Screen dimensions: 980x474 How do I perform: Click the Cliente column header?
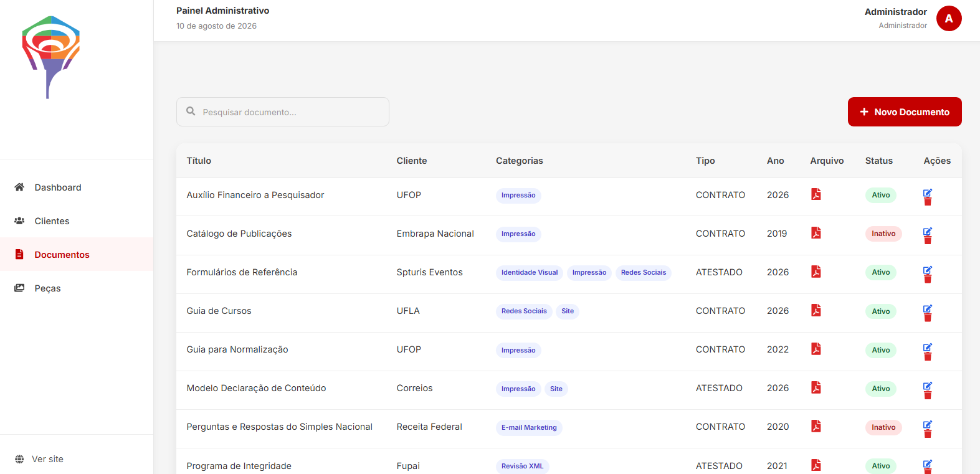[412, 161]
